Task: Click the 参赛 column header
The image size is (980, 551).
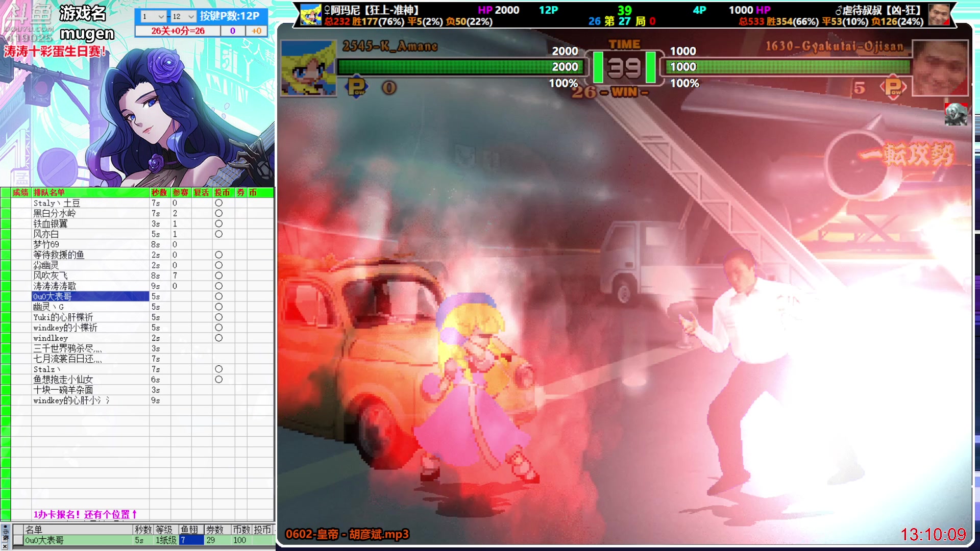Action: tap(181, 192)
